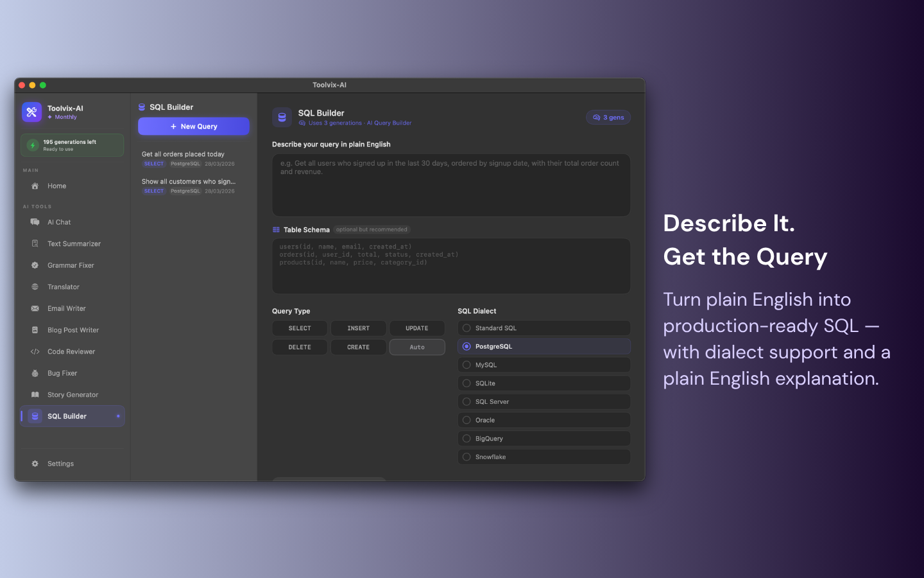Screen dimensions: 924x578
Task: Open Settings page
Action: tap(73, 464)
